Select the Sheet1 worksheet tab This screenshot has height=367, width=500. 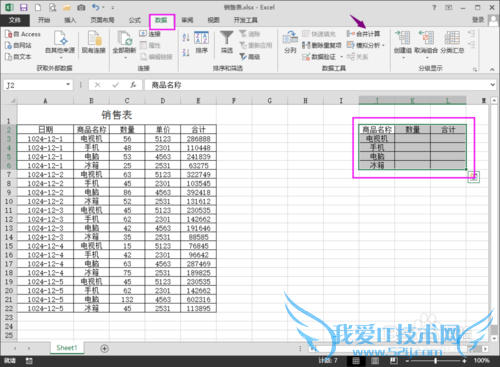67,348
